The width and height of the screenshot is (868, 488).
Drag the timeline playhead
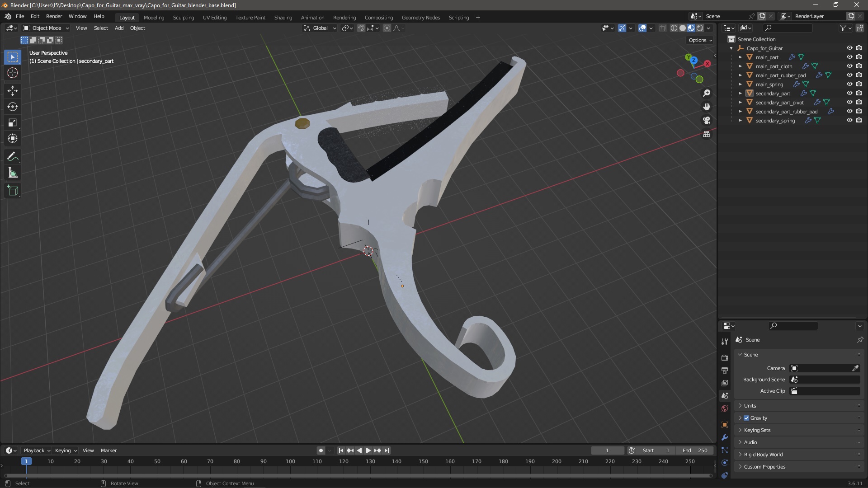tap(26, 461)
